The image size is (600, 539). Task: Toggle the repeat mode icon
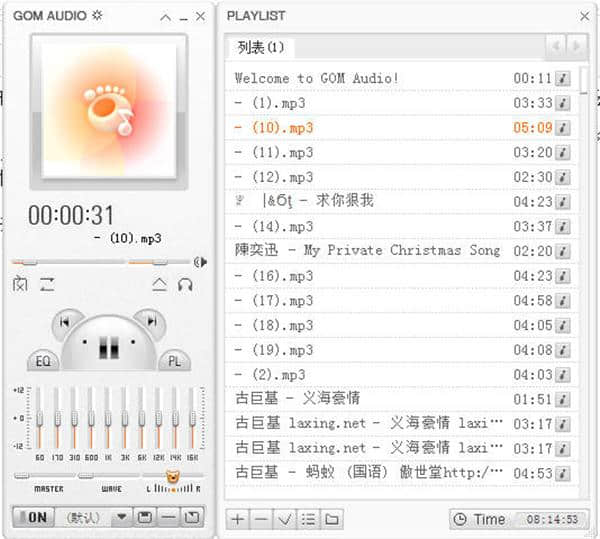pyautogui.click(x=47, y=285)
